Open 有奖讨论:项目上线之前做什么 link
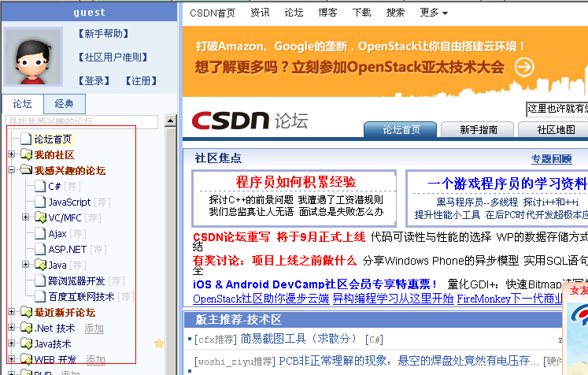Screen dimensions: 588x375 [x=275, y=260]
